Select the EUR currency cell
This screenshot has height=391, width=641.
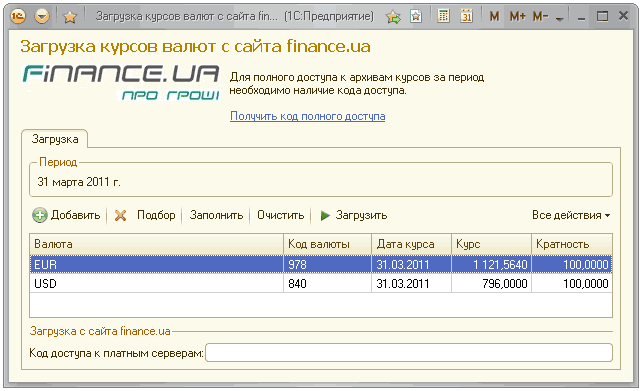tap(157, 265)
